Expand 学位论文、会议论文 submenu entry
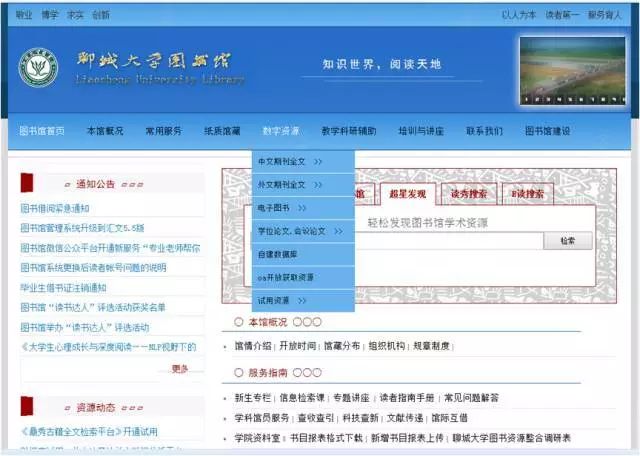 click(x=303, y=231)
